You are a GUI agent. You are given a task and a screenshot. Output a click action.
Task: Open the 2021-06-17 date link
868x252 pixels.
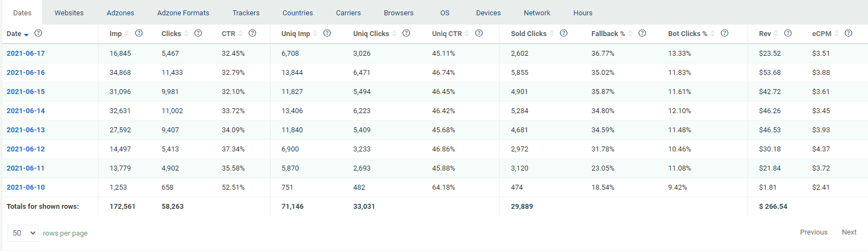(x=26, y=54)
